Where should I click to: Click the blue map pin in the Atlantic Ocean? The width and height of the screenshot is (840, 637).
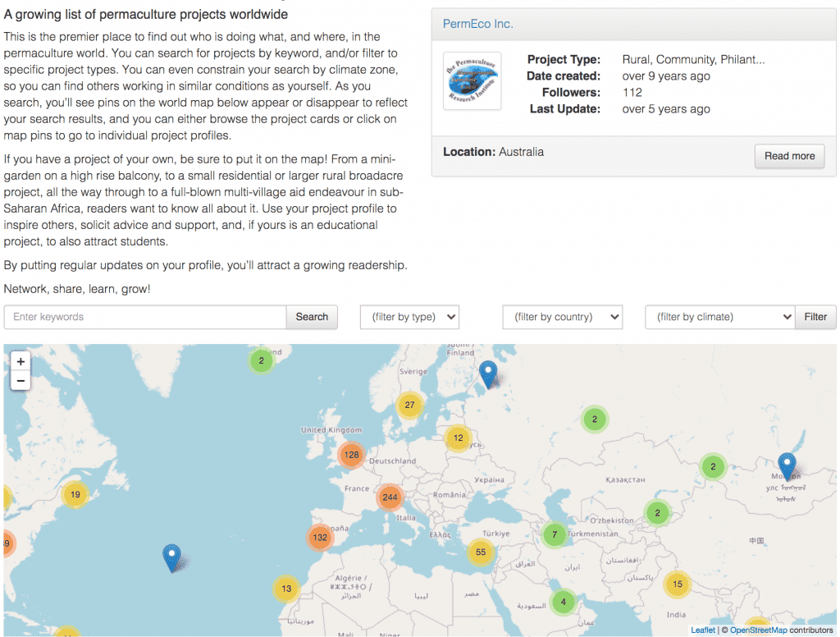(x=171, y=558)
